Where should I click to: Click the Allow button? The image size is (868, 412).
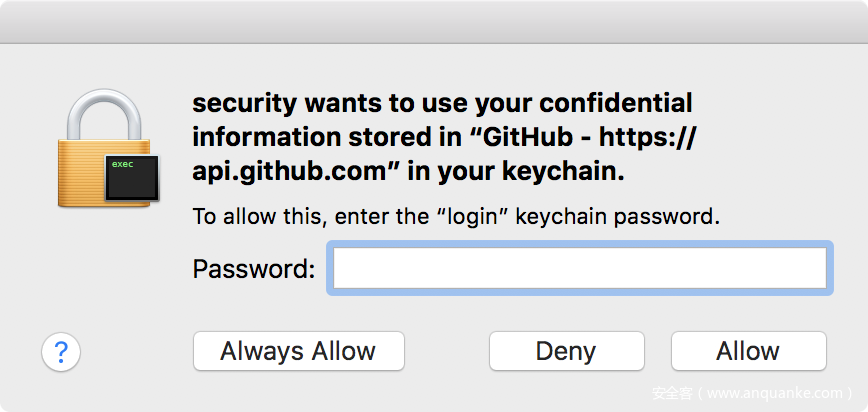(x=748, y=351)
